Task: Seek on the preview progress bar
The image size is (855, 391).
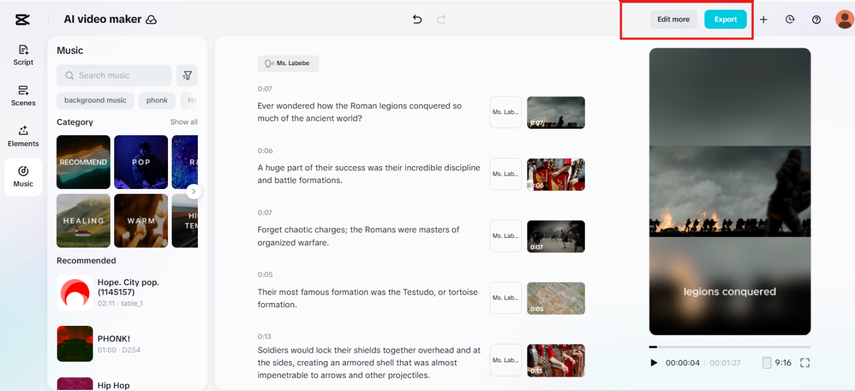Action: click(730, 347)
